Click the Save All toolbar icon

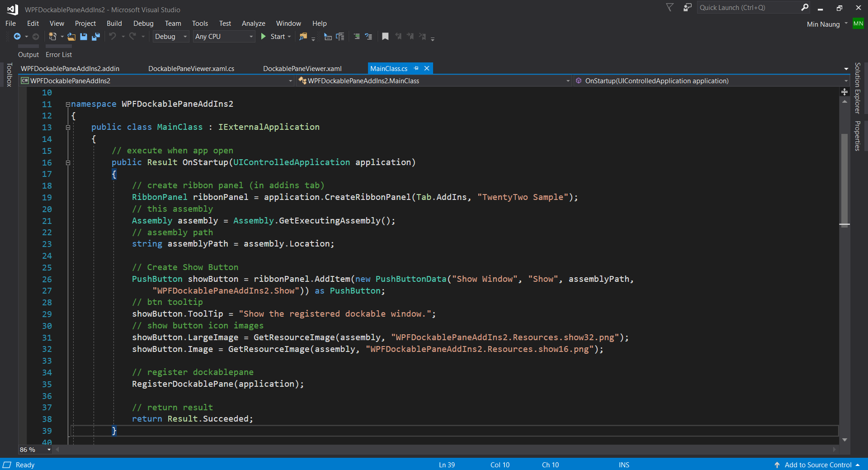[x=95, y=37]
